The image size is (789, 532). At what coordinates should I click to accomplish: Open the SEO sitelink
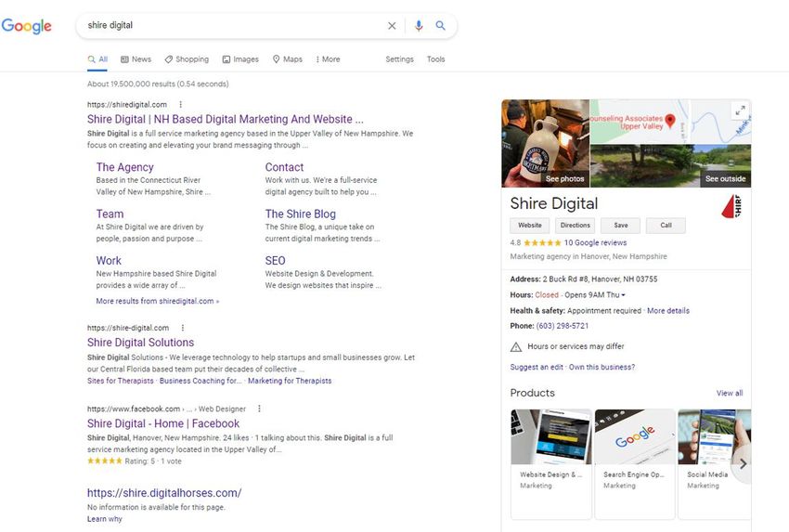tap(276, 261)
